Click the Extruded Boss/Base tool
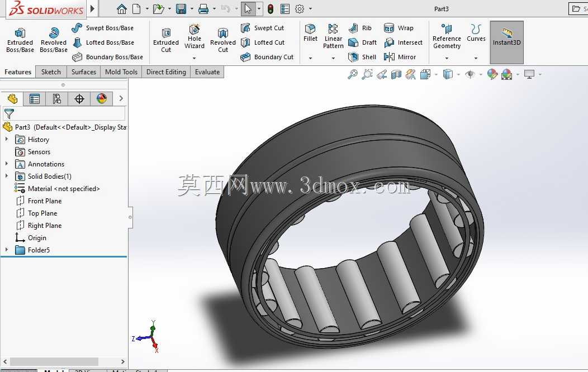Screen dimensions: 588x372 point(20,40)
